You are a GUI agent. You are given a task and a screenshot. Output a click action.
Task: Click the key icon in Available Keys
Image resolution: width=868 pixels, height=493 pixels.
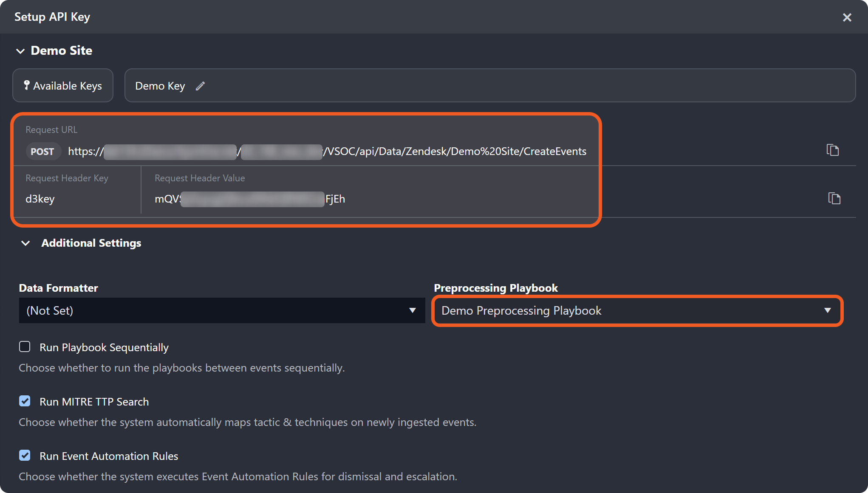coord(26,85)
